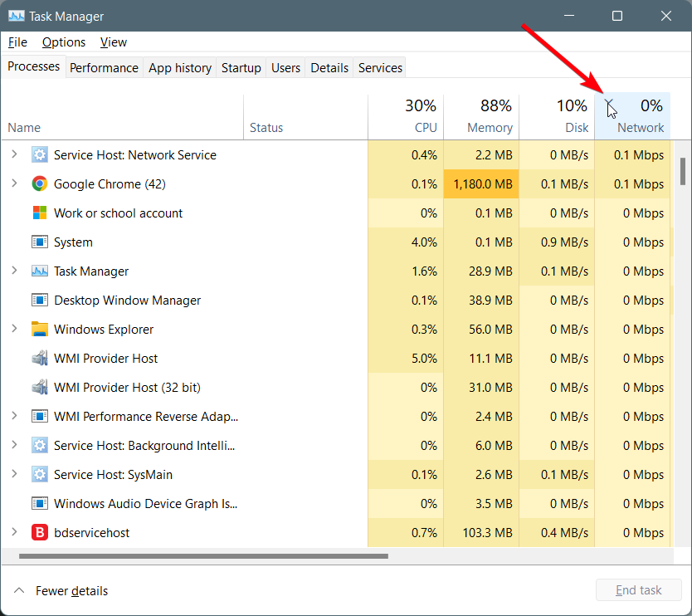Click Chrome's 1,180.0 MB memory cell
Screen dimensions: 692x616
[x=483, y=183]
